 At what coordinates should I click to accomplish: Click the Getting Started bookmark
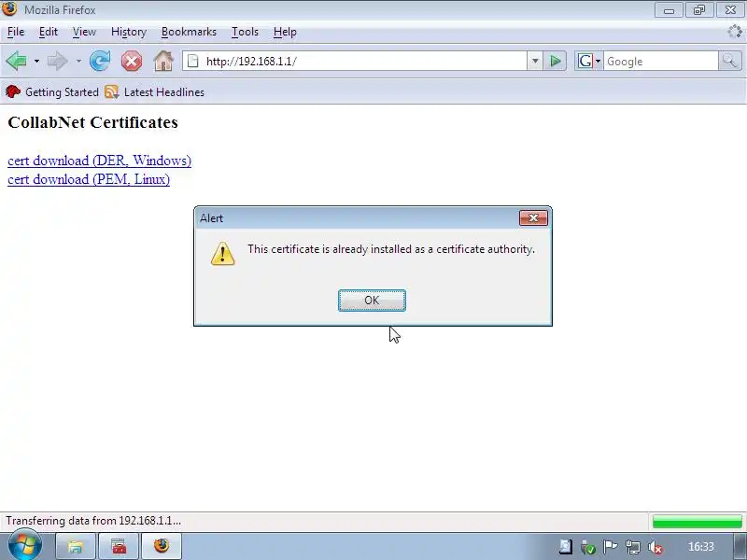pyautogui.click(x=52, y=91)
